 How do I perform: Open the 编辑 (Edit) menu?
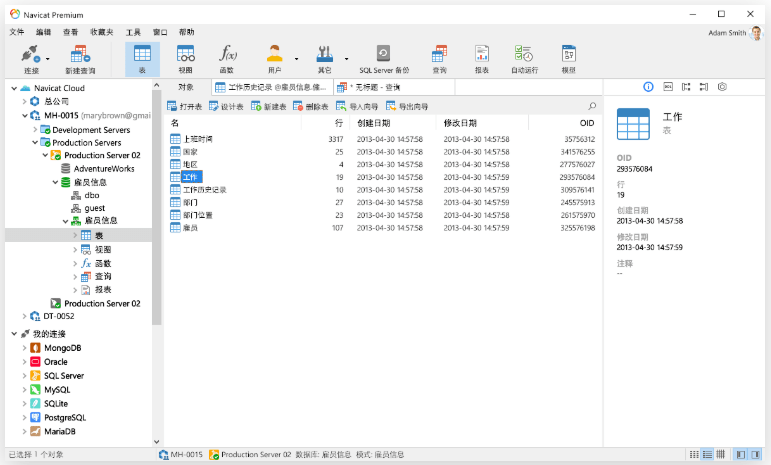tap(43, 32)
